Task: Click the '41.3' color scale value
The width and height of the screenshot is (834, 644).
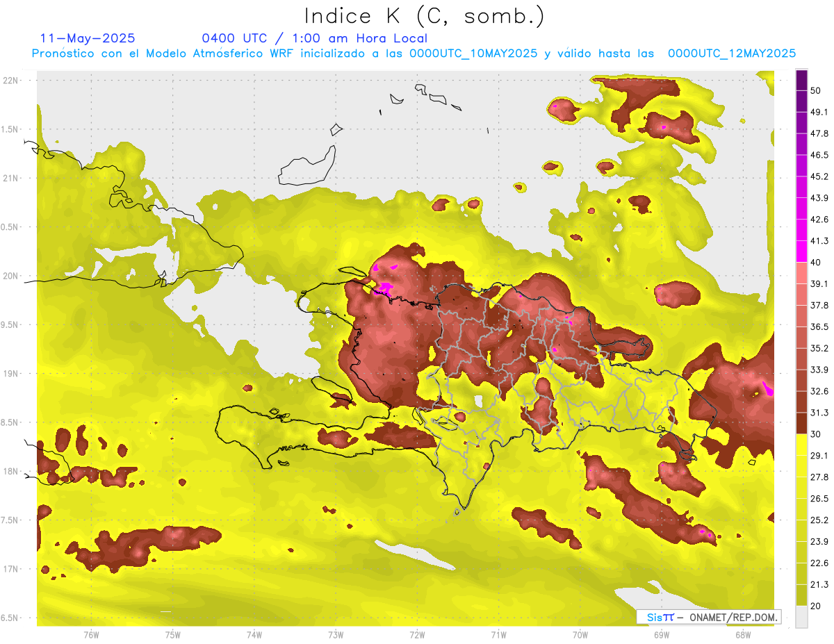Action: [x=819, y=241]
